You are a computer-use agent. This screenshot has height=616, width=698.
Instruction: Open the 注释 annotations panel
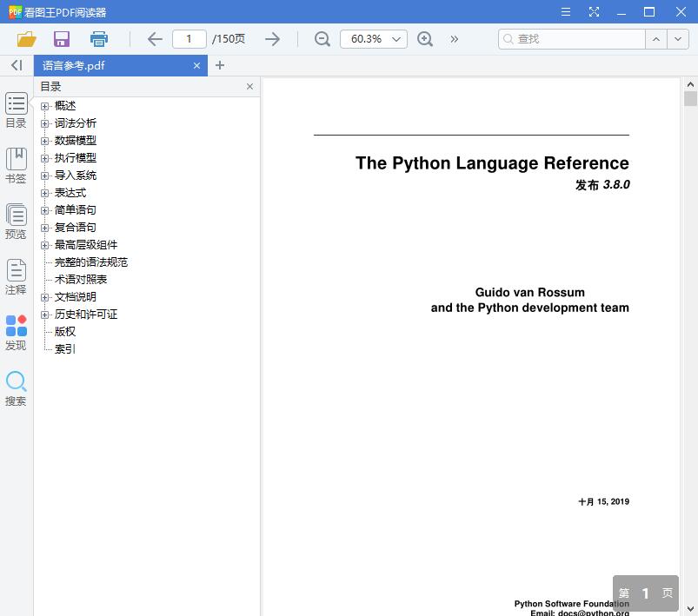16,278
